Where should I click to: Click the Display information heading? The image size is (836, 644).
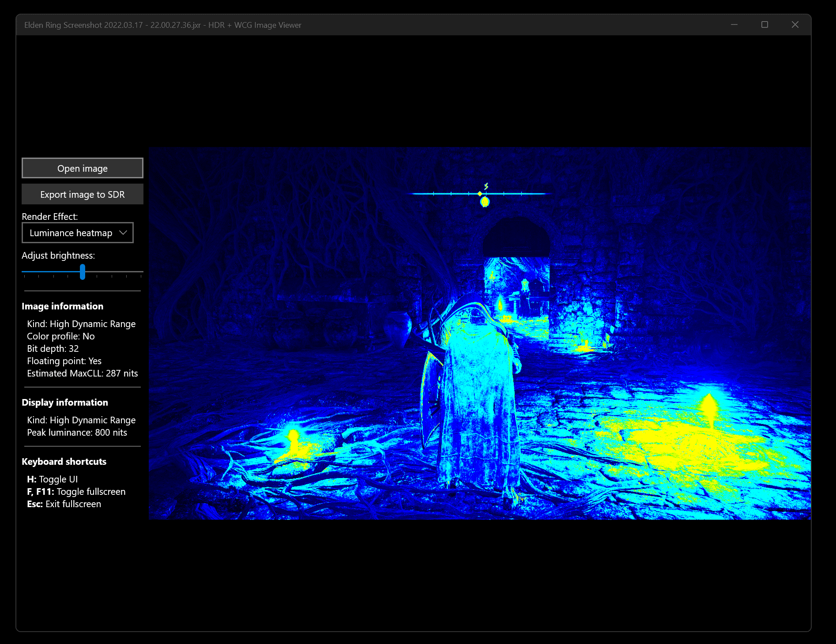(65, 403)
